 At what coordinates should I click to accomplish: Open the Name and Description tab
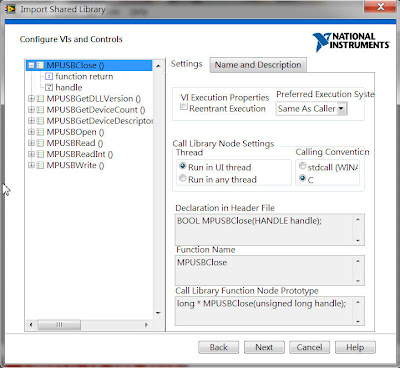258,65
